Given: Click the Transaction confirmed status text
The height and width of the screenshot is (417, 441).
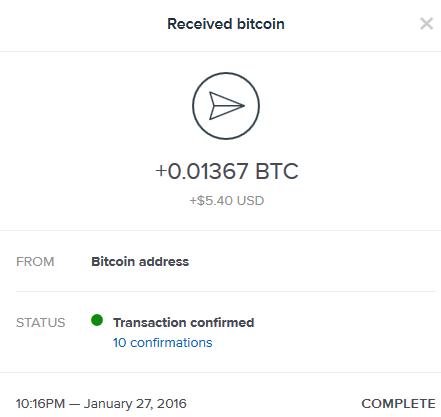Looking at the screenshot, I should (x=184, y=323).
